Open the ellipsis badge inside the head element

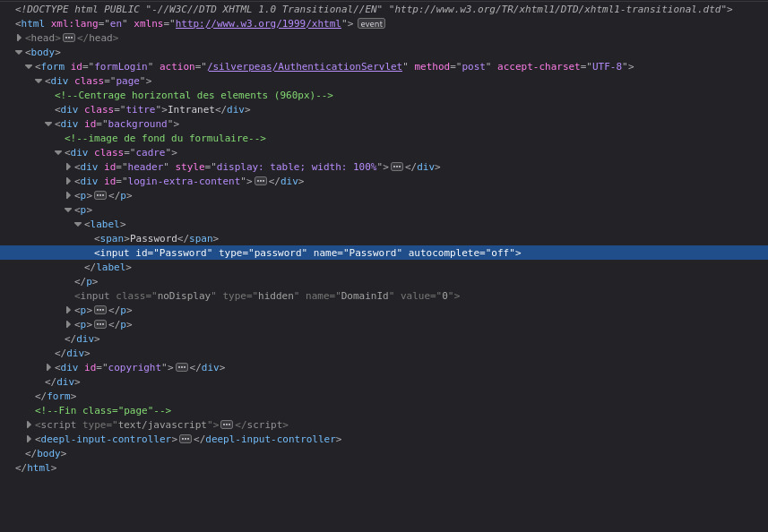point(69,39)
